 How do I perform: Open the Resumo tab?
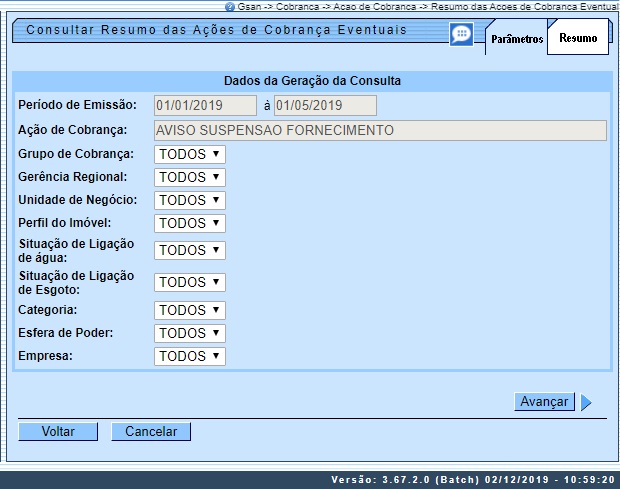[578, 40]
